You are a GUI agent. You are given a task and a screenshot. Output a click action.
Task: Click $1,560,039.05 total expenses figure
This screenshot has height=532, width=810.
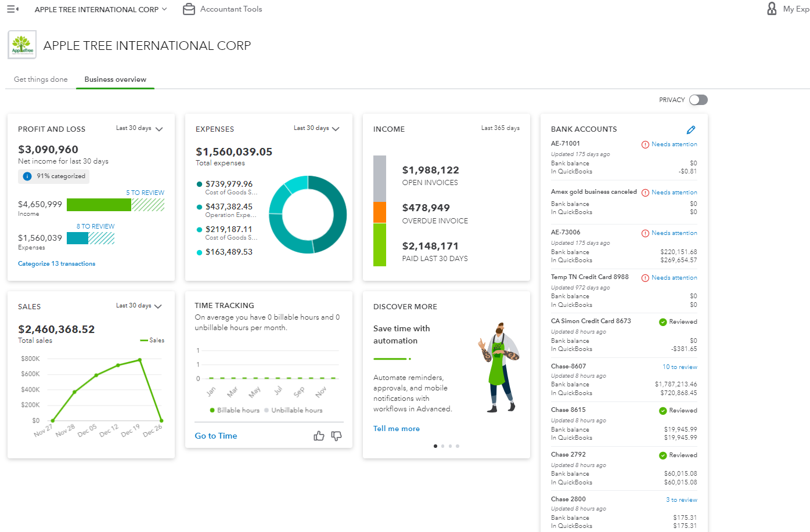pyautogui.click(x=234, y=152)
